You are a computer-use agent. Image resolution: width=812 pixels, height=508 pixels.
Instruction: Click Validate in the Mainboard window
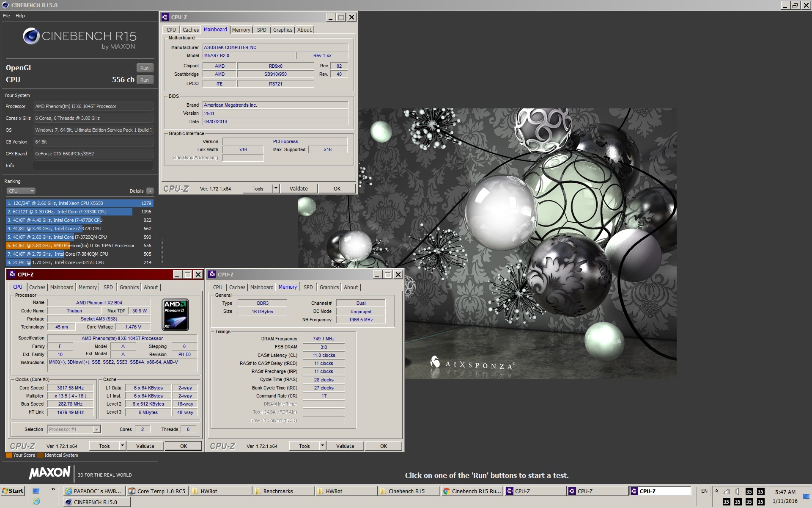pyautogui.click(x=299, y=188)
